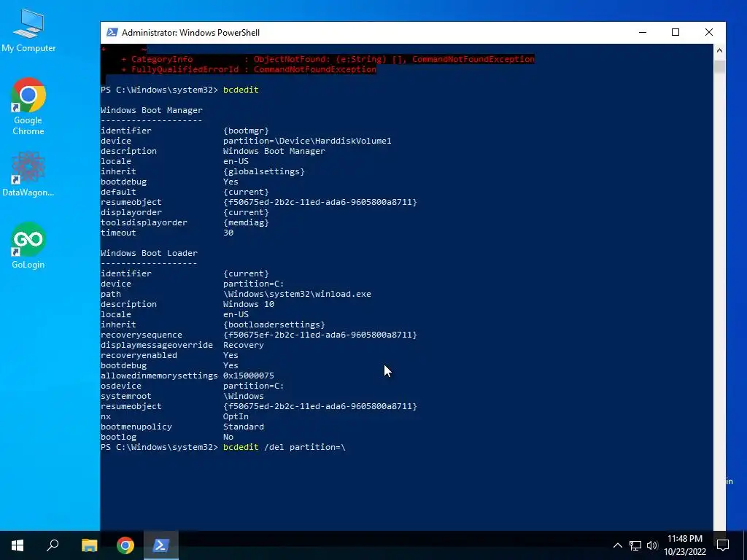Minimize the PowerShell window
Image resolution: width=747 pixels, height=560 pixels.
pos(643,32)
